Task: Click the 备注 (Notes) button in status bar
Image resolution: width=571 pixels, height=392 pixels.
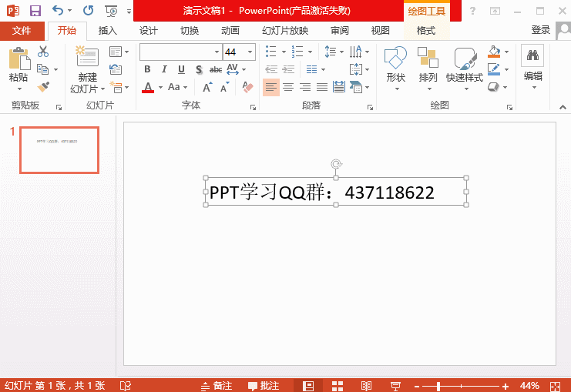Action: (x=216, y=385)
